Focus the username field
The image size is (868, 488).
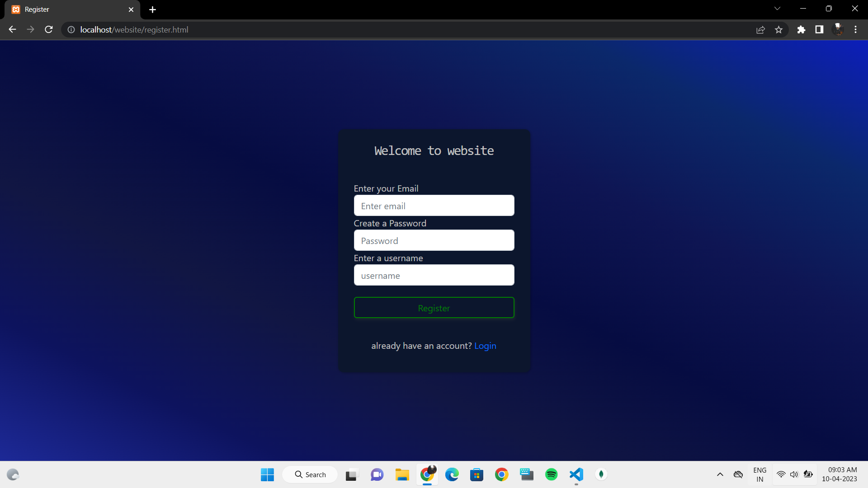click(x=434, y=275)
